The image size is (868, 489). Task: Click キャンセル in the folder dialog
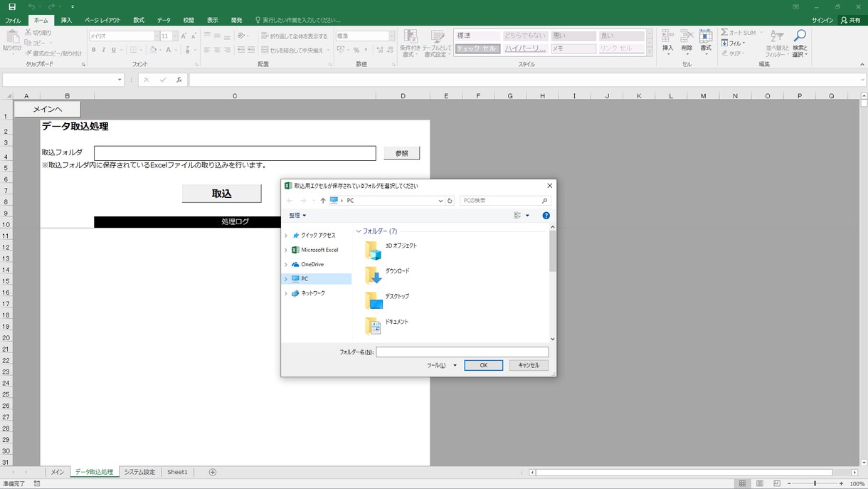pyautogui.click(x=529, y=365)
